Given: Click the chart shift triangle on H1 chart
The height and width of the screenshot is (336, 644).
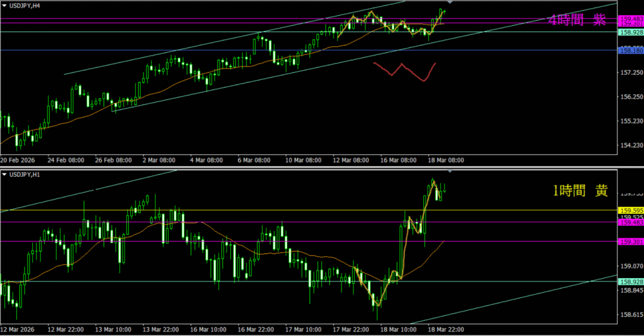Looking at the screenshot, I should click(x=450, y=171).
